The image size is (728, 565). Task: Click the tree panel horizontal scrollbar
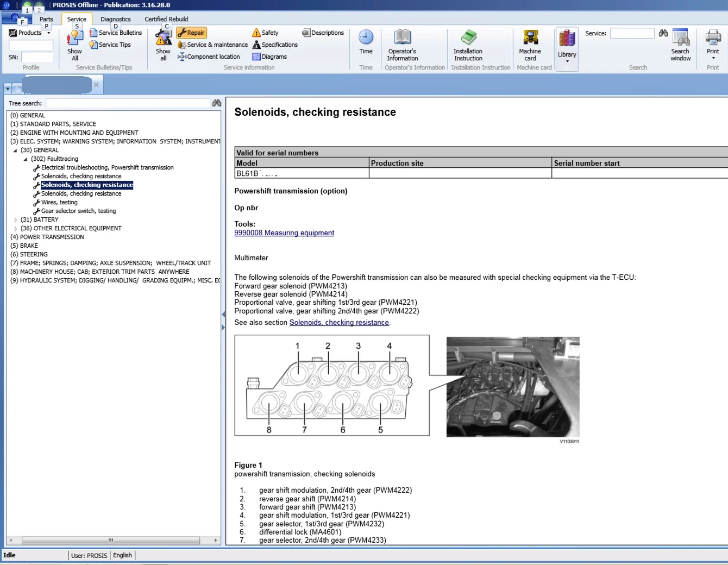(x=110, y=541)
